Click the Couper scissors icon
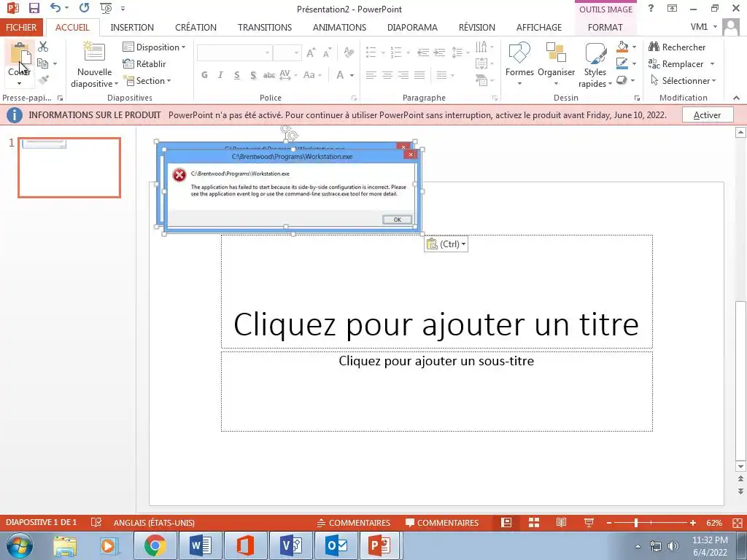This screenshot has height=560, width=747. pyautogui.click(x=43, y=47)
